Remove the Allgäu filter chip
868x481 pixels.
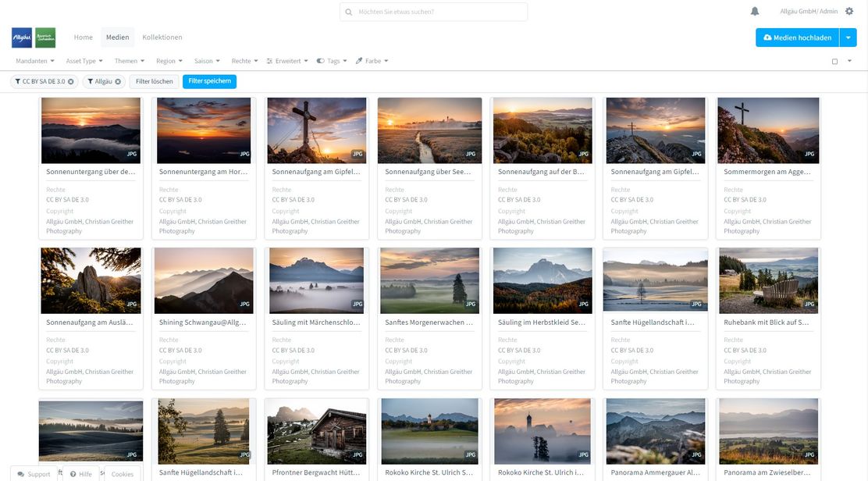click(x=118, y=81)
